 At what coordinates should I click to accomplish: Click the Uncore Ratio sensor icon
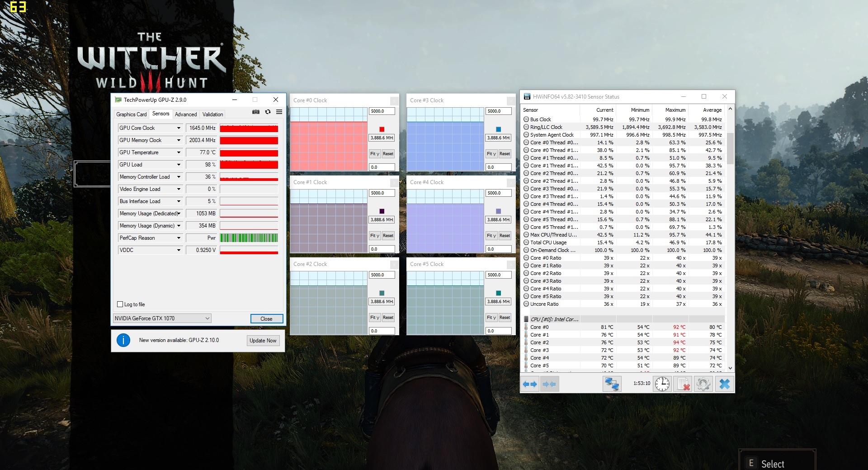tap(526, 304)
